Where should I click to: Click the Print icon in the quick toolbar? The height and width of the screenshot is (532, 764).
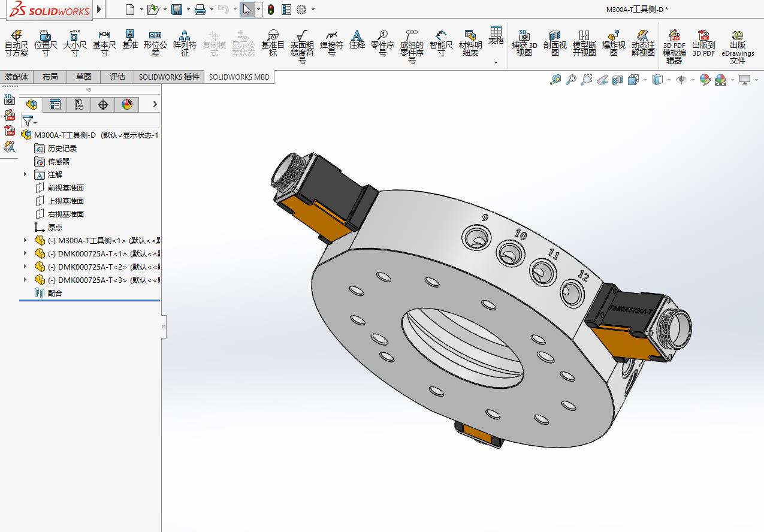coord(200,9)
